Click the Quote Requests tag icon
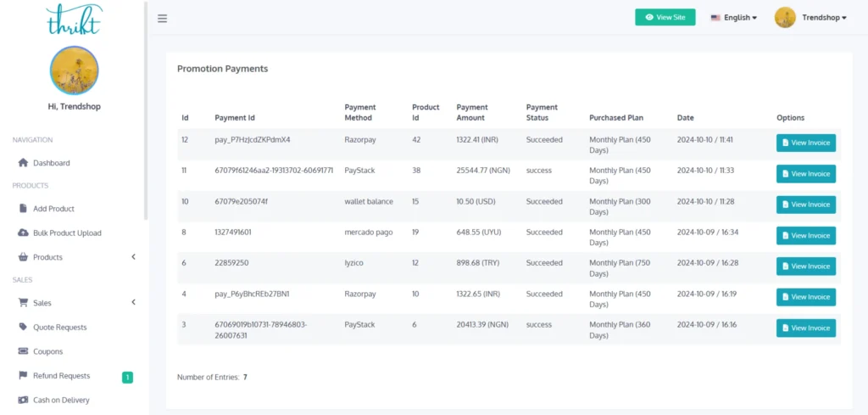 tap(23, 327)
